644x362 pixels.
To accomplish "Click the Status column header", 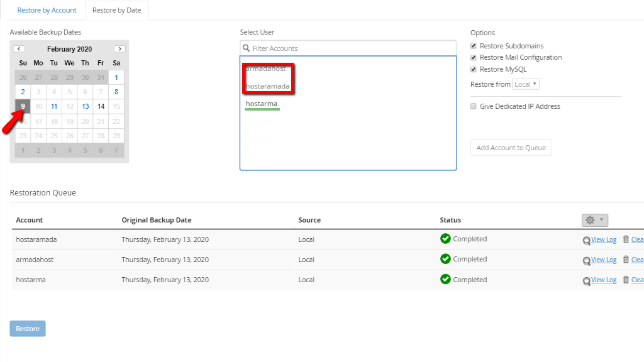I will point(450,220).
